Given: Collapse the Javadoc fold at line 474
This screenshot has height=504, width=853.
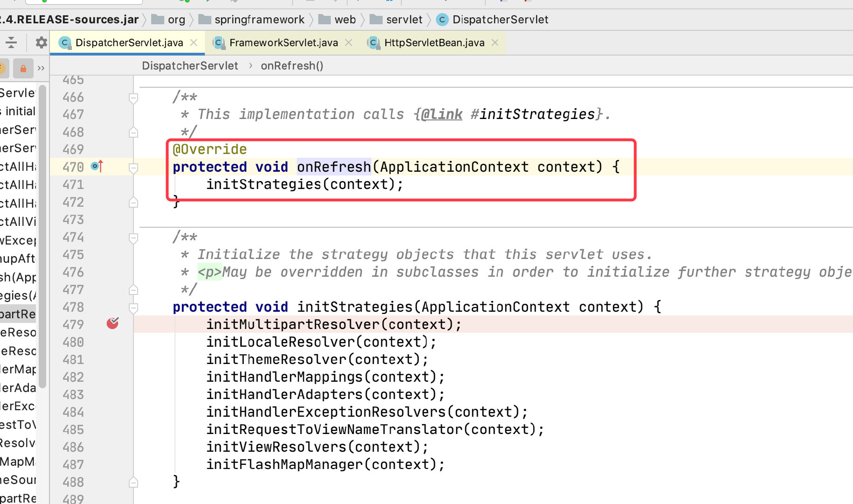Looking at the screenshot, I should pos(133,238).
